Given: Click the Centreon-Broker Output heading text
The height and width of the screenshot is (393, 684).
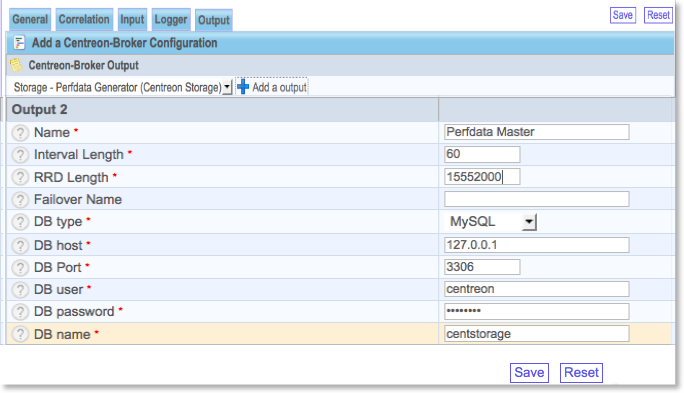Looking at the screenshot, I should pyautogui.click(x=83, y=65).
